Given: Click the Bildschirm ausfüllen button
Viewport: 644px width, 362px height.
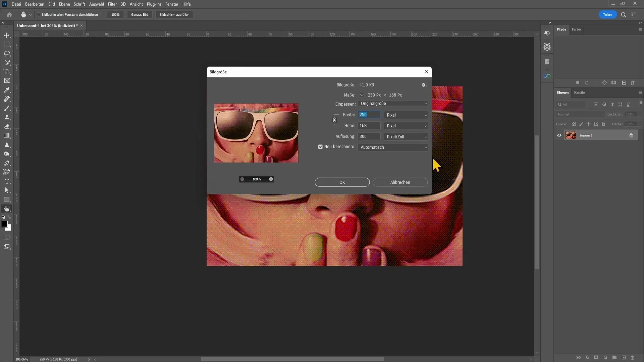Looking at the screenshot, I should click(174, 15).
